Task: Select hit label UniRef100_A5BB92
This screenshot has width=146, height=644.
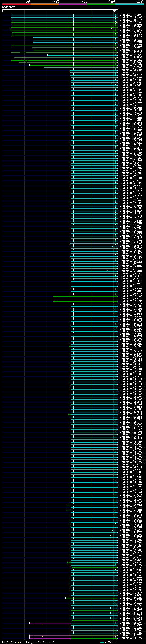Action: pyautogui.click(x=131, y=53)
